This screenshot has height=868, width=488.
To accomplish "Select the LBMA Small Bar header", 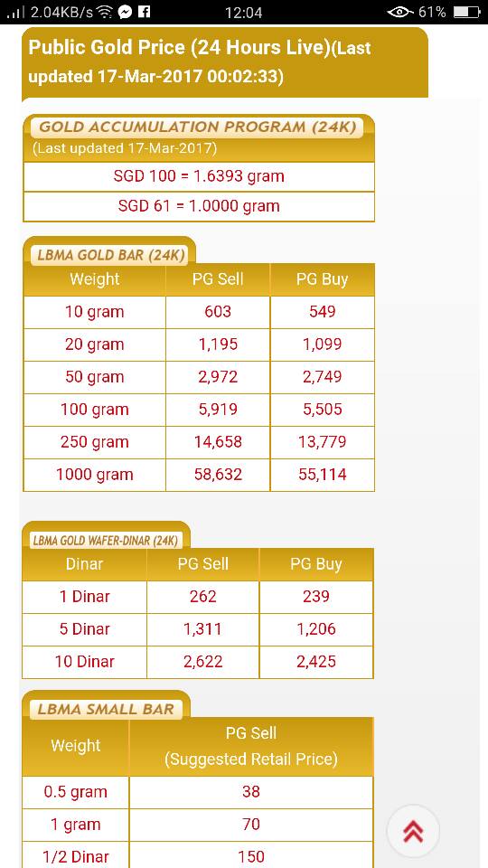I will [x=106, y=709].
